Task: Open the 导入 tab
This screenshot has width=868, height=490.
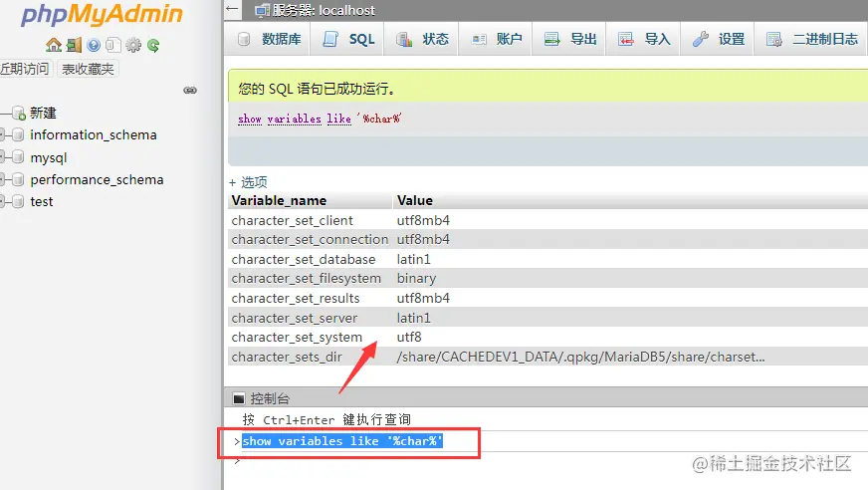Action: pyautogui.click(x=644, y=39)
